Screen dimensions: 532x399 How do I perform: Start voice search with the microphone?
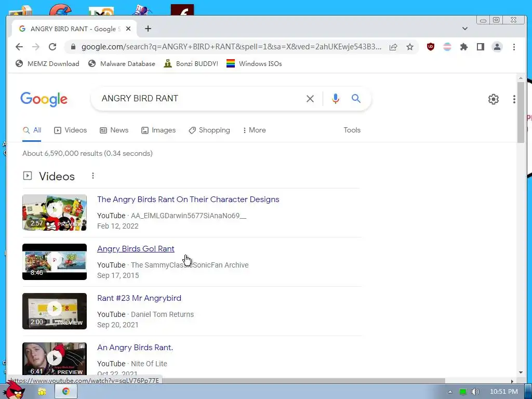tap(336, 99)
